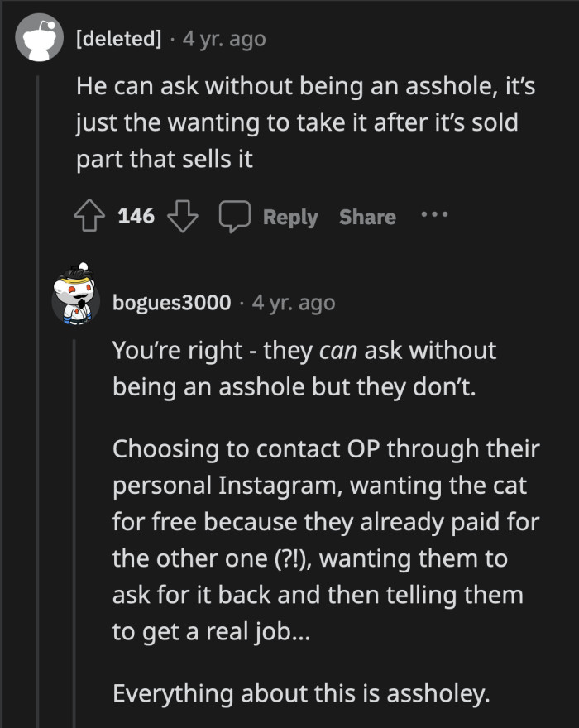Click the "Everything about this is assholey" line
The height and width of the screenshot is (728, 579).
[301, 692]
